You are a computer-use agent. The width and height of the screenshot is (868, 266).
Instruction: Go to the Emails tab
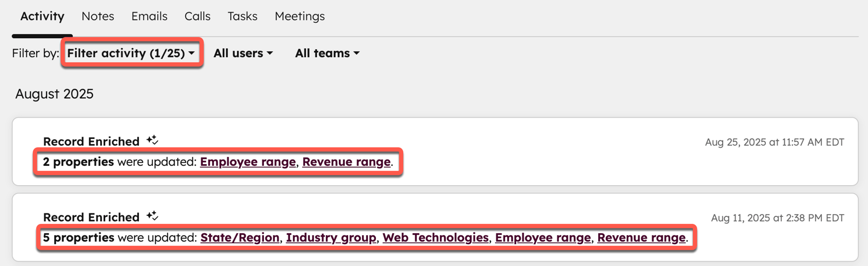coord(149,16)
